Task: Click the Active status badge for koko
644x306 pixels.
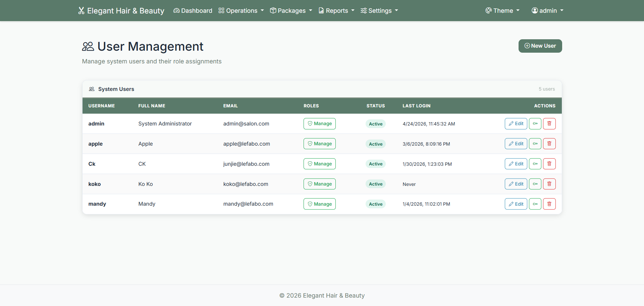Action: click(x=376, y=184)
